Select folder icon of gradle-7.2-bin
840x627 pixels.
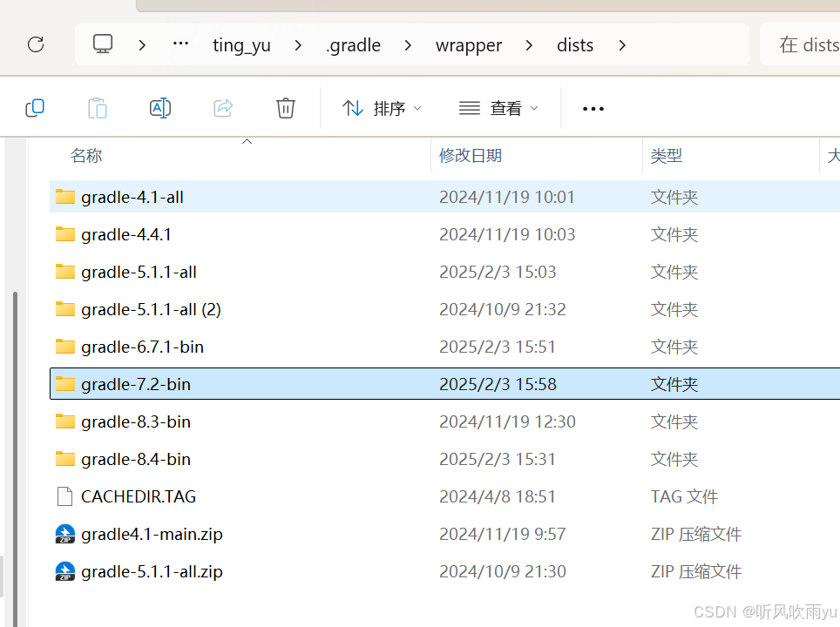(64, 384)
